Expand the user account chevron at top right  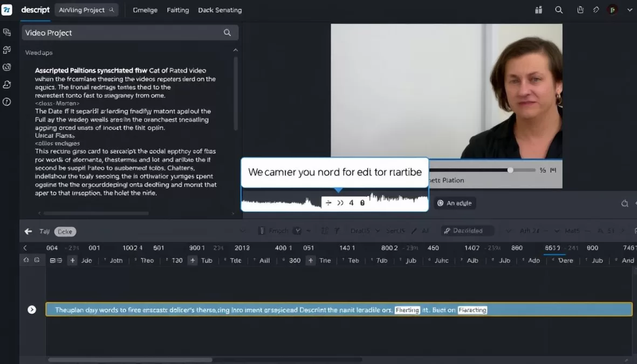(629, 10)
